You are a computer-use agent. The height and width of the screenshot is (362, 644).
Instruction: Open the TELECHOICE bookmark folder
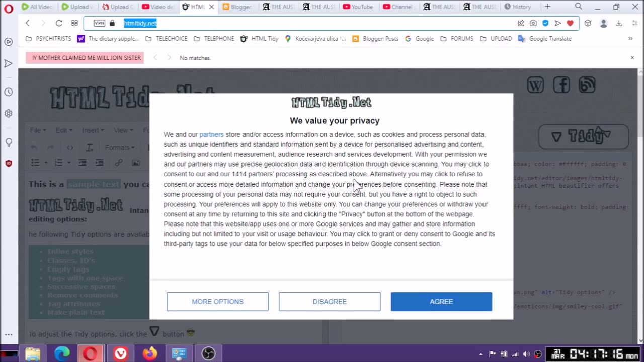[x=166, y=39]
